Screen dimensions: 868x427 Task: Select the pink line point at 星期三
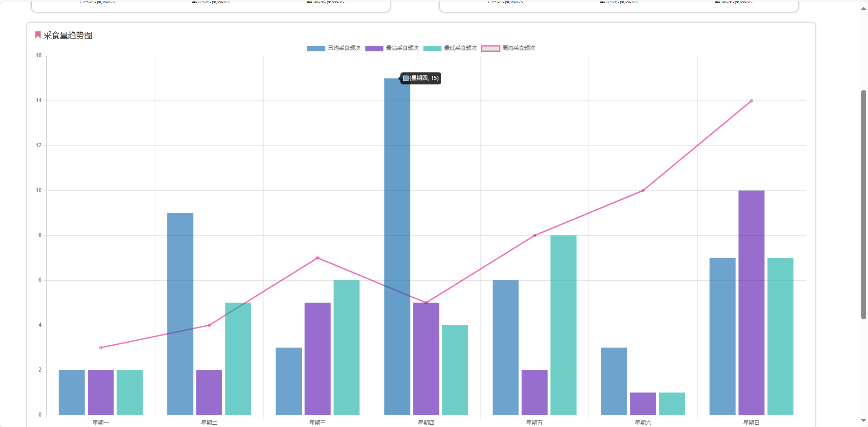click(318, 258)
